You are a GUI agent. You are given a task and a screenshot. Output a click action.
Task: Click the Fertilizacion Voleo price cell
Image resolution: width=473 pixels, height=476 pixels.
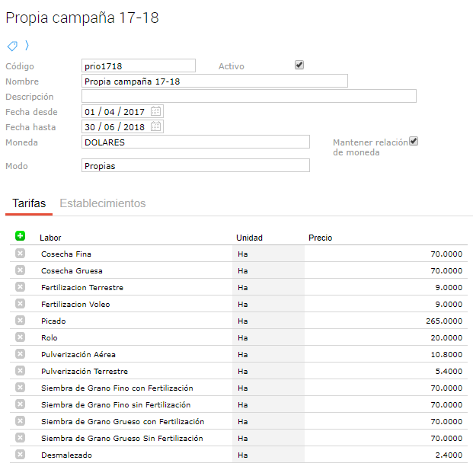(385, 304)
